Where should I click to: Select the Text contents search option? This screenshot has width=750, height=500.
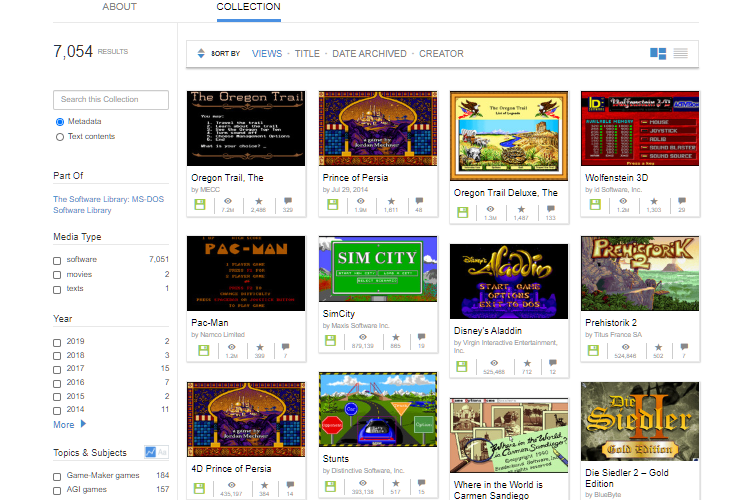(60, 137)
